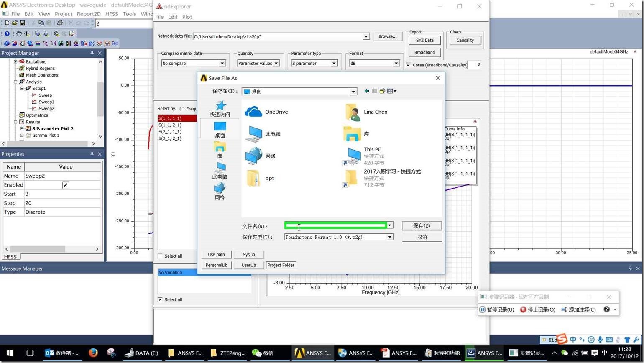Select 网络 in the Save dialog sidebar
The image size is (644, 363).
[x=220, y=192]
